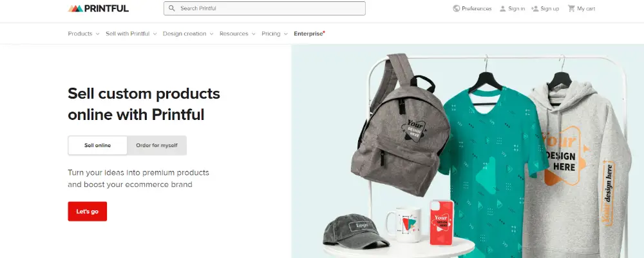Screen dimensions: 644x258
Task: Focus the Search Printful input field
Action: (x=265, y=8)
